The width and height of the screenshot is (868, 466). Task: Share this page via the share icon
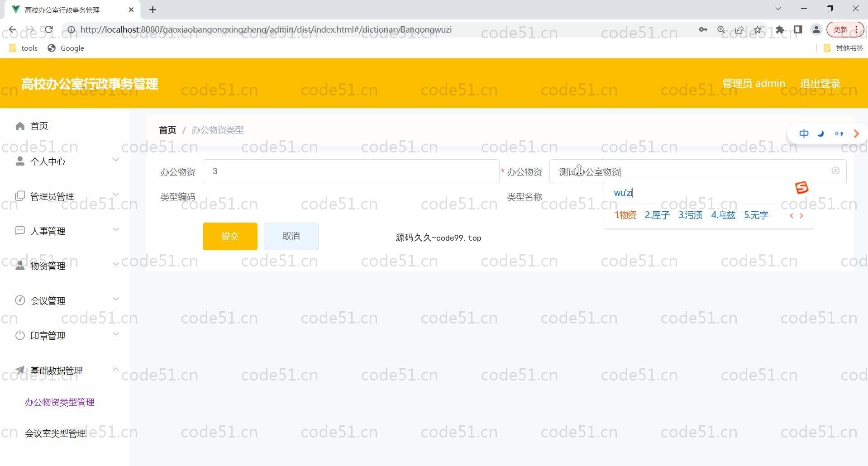pos(739,30)
